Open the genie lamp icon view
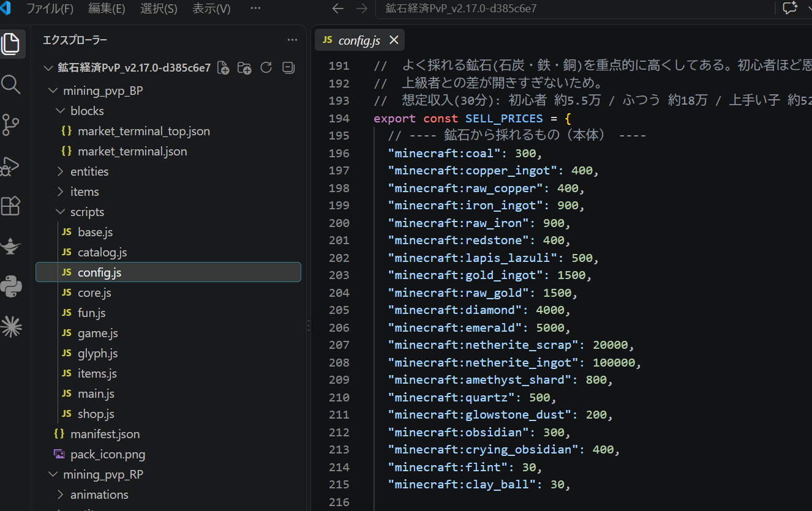The height and width of the screenshot is (511, 812). coord(11,246)
